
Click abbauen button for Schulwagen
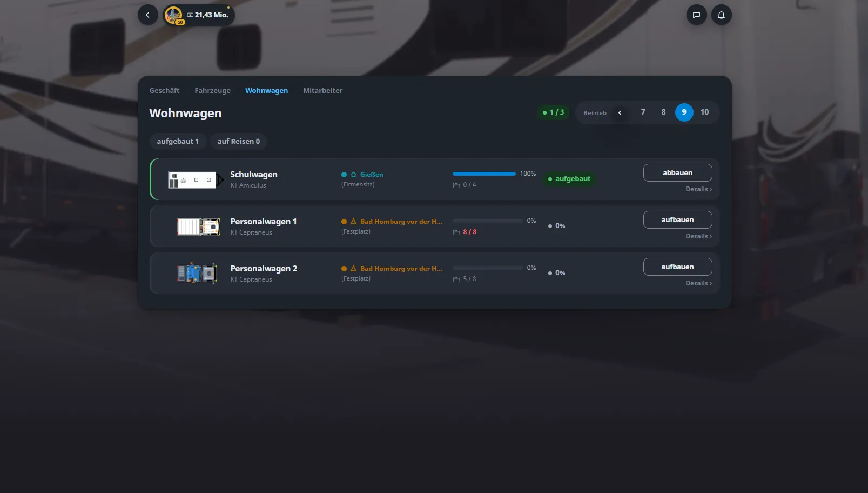[x=677, y=173]
